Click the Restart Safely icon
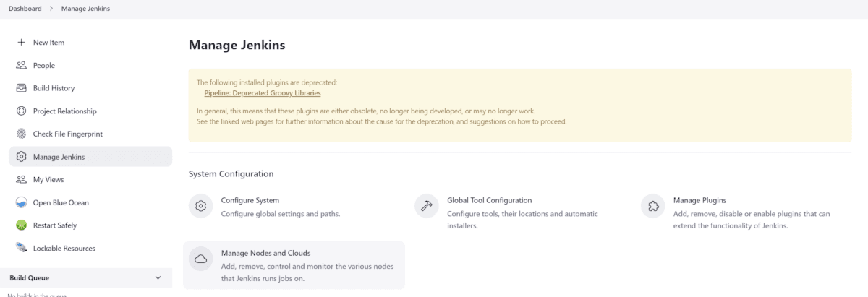Screen dimensions: 868x297 [x=21, y=225]
